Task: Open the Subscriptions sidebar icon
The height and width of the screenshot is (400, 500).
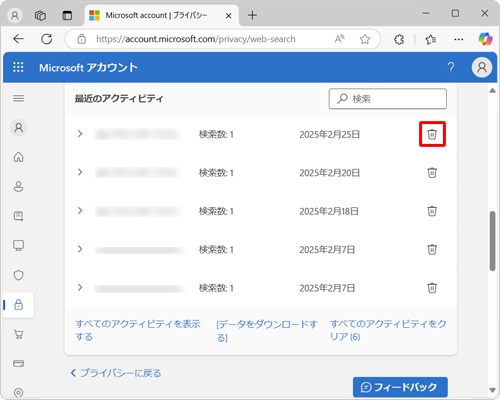Action: 19,216
